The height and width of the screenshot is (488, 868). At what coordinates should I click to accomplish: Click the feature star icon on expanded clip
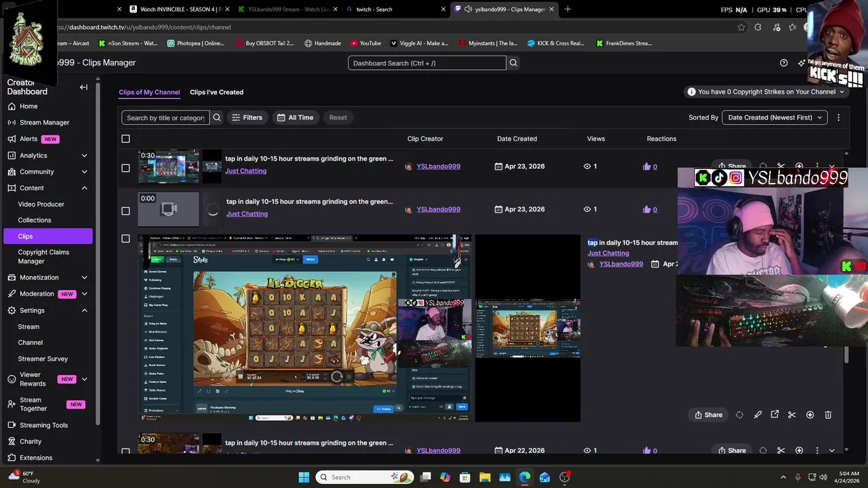tap(810, 415)
